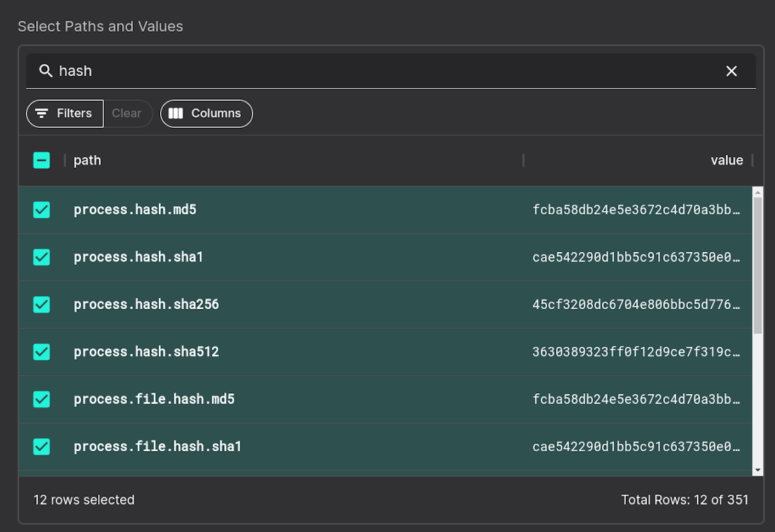Uncheck the process.file.hash.sha1 row
Image resolution: width=775 pixels, height=532 pixels.
click(x=41, y=446)
